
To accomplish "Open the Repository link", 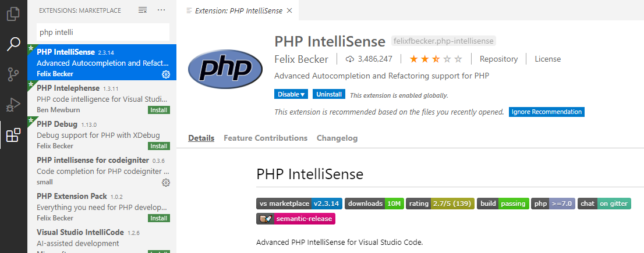I will pos(498,59).
